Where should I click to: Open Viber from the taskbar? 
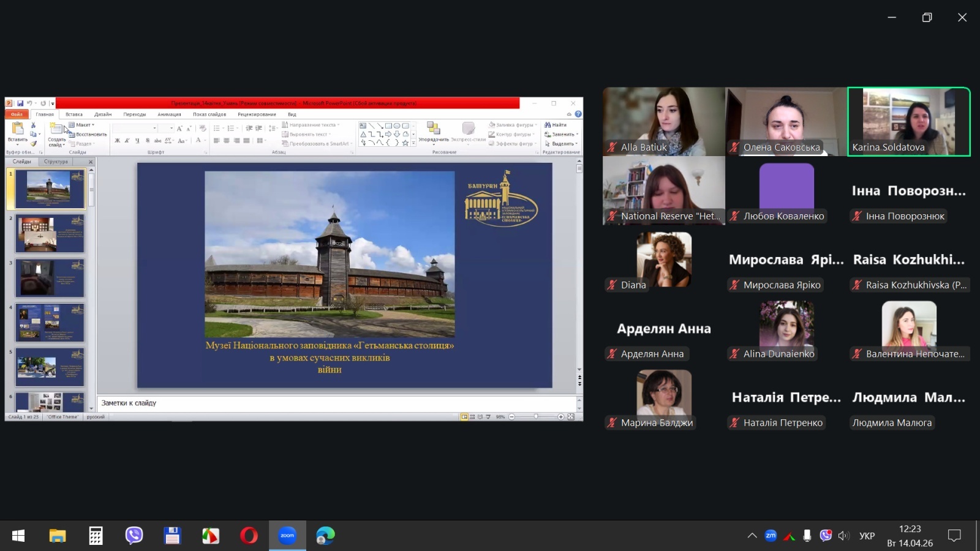tap(134, 536)
